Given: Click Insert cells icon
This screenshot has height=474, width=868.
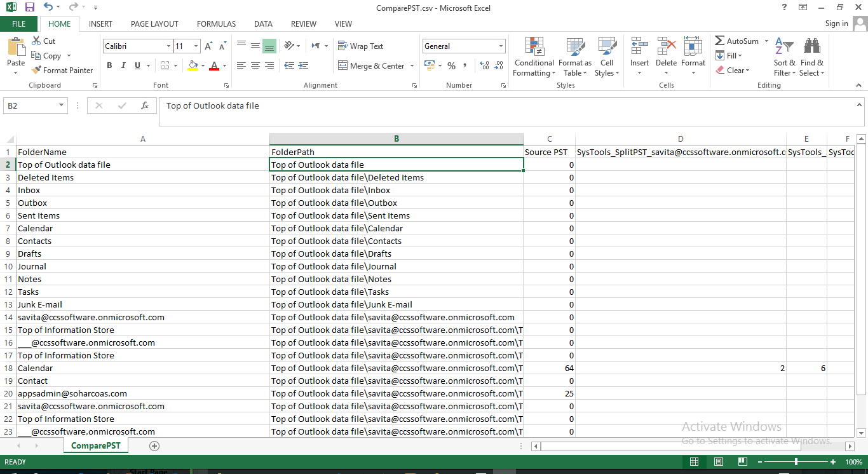Looking at the screenshot, I should (639, 48).
